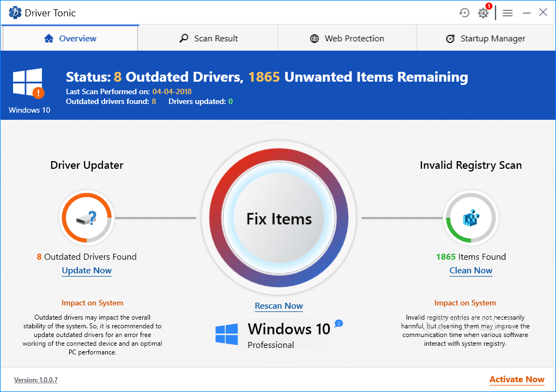Switch to the Overview tab

point(70,38)
